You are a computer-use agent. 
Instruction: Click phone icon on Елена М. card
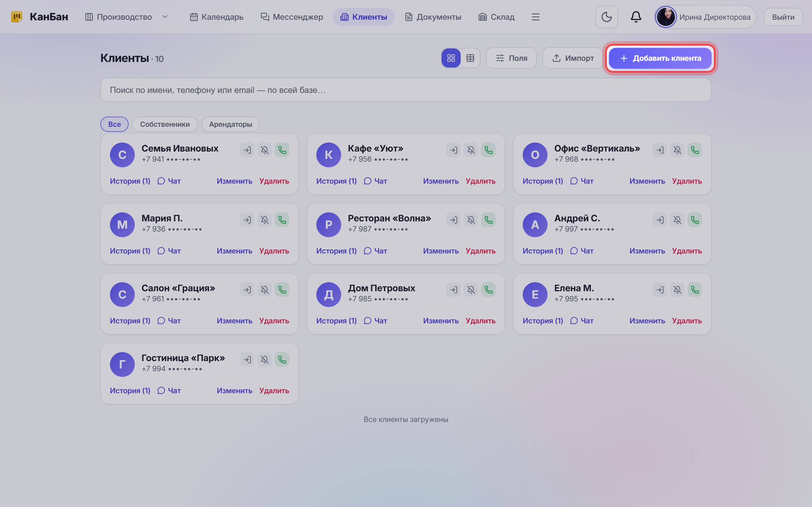point(694,290)
